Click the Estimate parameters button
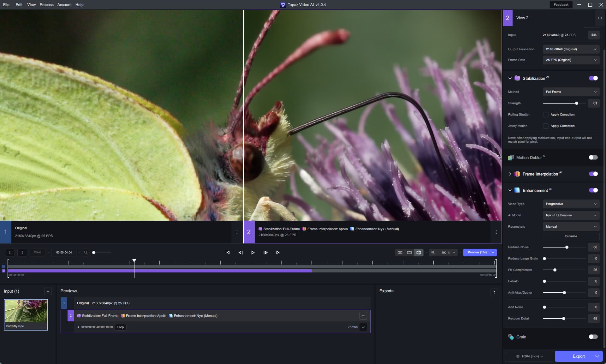Image resolution: width=606 pixels, height=364 pixels. 571,236
